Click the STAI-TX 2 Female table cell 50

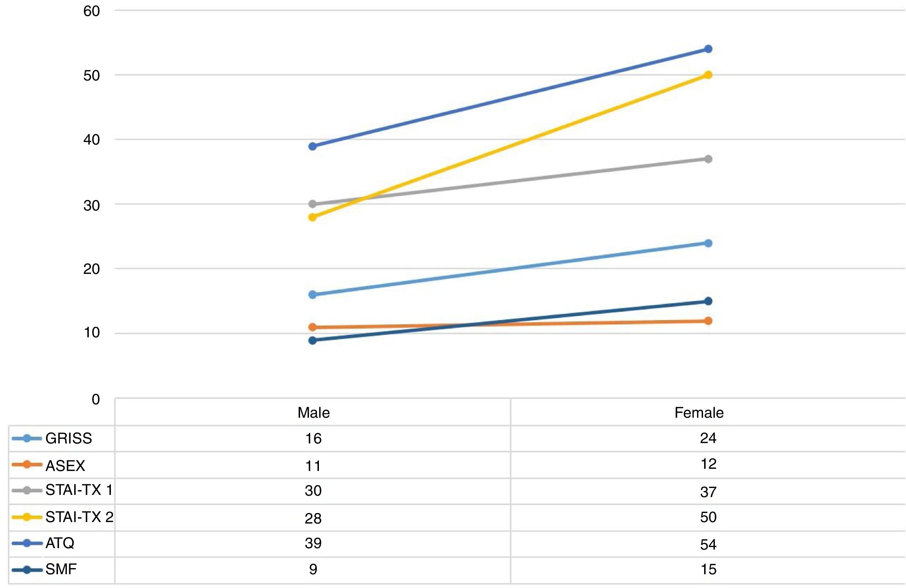(x=708, y=517)
